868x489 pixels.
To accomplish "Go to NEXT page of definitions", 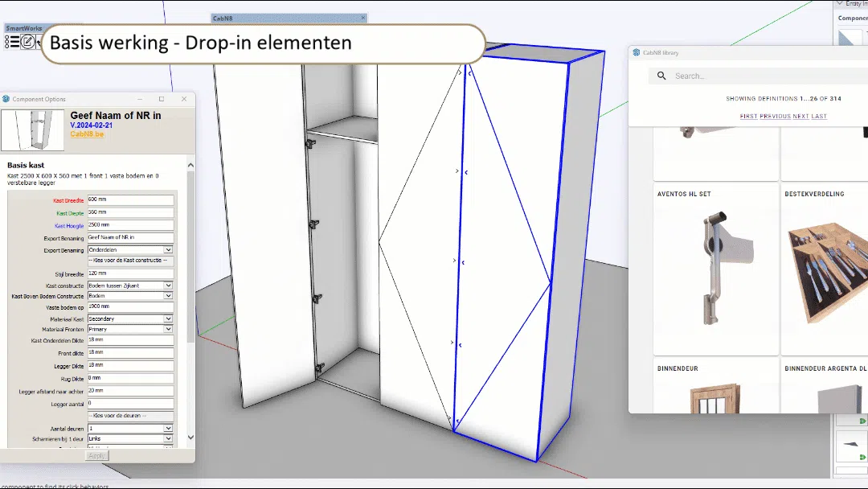I will [800, 117].
